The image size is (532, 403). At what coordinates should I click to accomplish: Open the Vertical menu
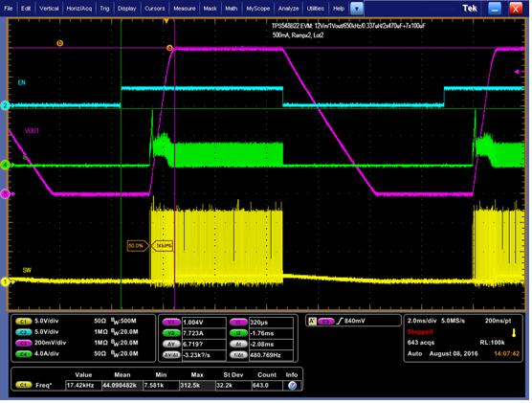49,9
